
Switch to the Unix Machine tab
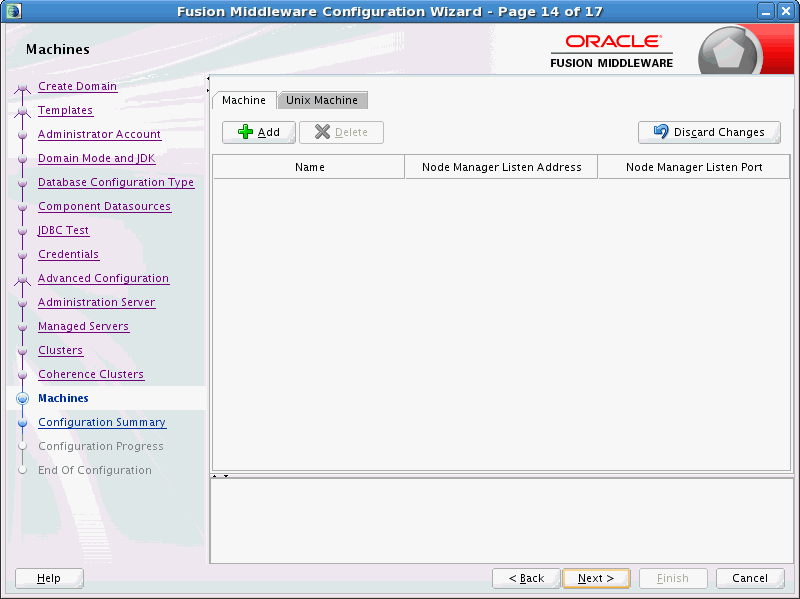pyautogui.click(x=322, y=100)
